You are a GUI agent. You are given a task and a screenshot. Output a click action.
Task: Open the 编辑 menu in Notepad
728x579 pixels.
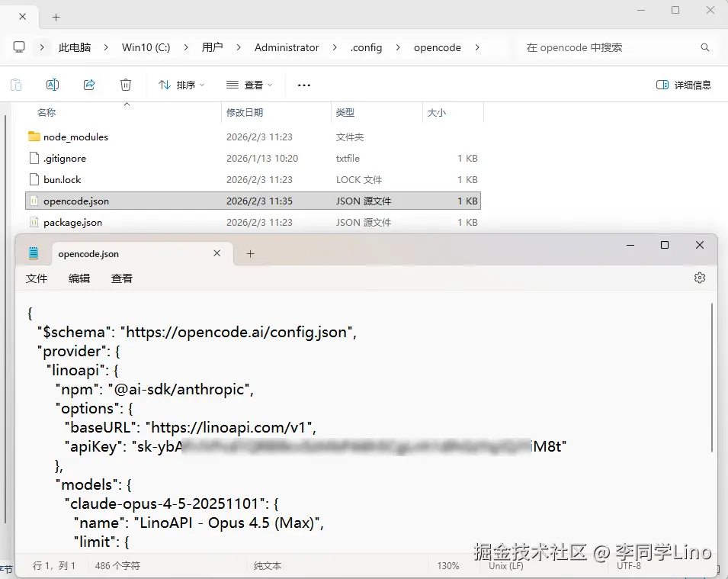pos(79,278)
